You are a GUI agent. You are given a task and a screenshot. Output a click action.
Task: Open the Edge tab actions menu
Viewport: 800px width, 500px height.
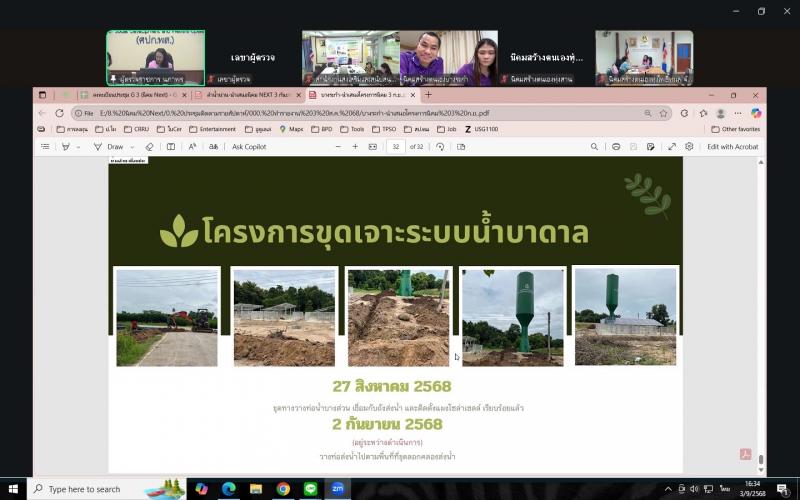(42, 95)
